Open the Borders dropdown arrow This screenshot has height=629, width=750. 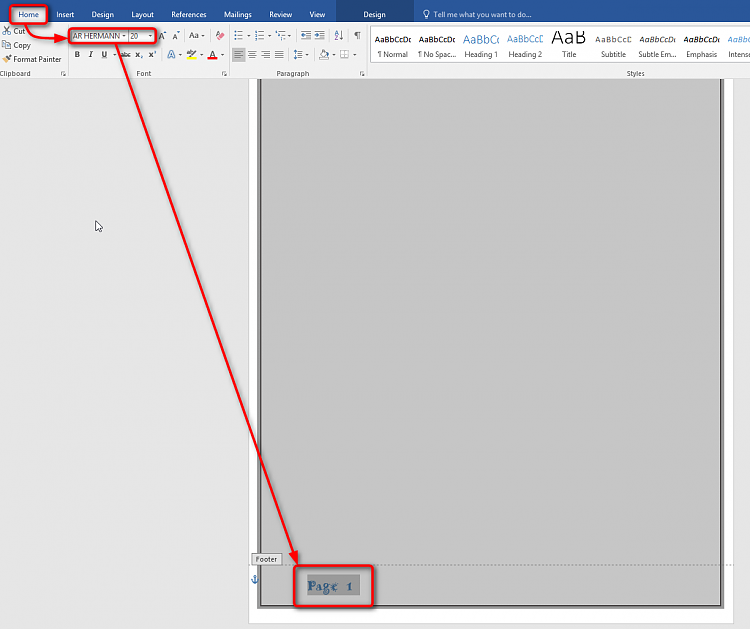coord(354,55)
